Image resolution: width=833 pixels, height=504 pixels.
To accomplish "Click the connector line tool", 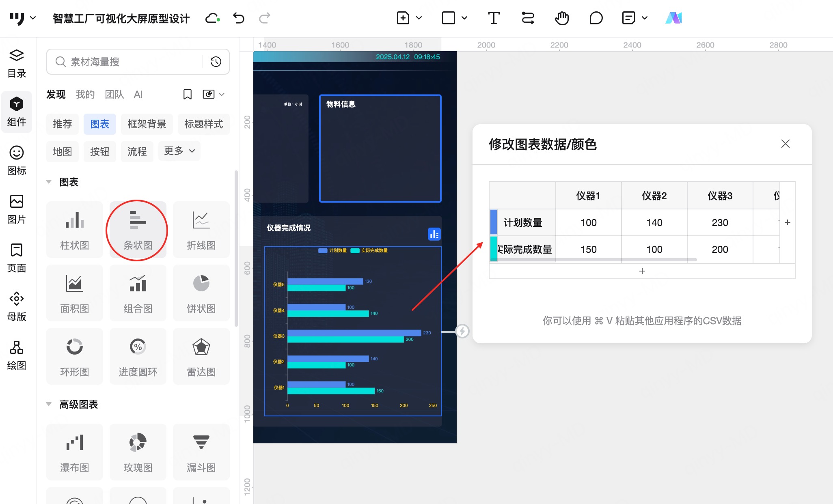I will coord(528,18).
